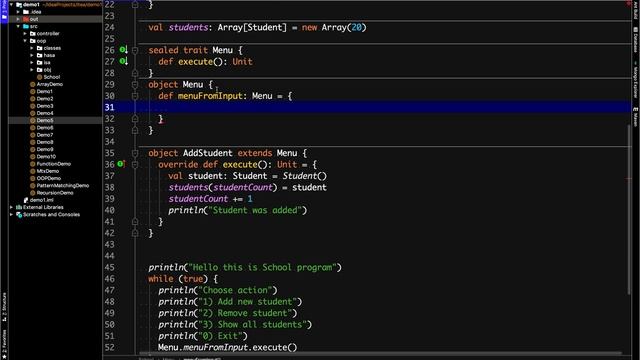Click line number 45 in the gutter
Screen dimensions: 640x360
pos(109,267)
